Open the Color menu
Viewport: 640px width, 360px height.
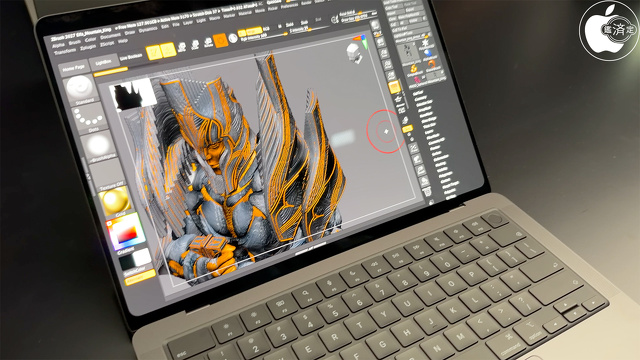tap(90, 40)
